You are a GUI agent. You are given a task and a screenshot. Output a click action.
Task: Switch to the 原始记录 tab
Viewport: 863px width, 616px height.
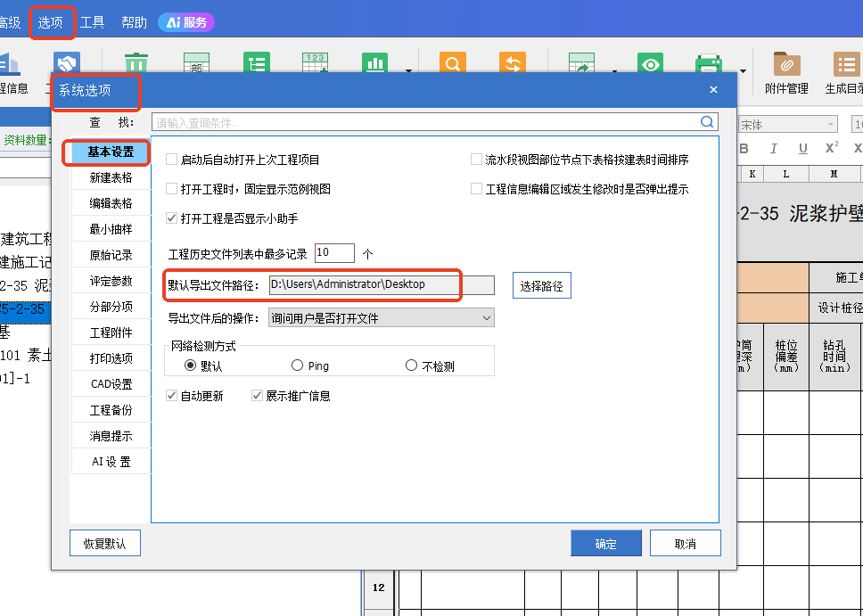(x=111, y=255)
